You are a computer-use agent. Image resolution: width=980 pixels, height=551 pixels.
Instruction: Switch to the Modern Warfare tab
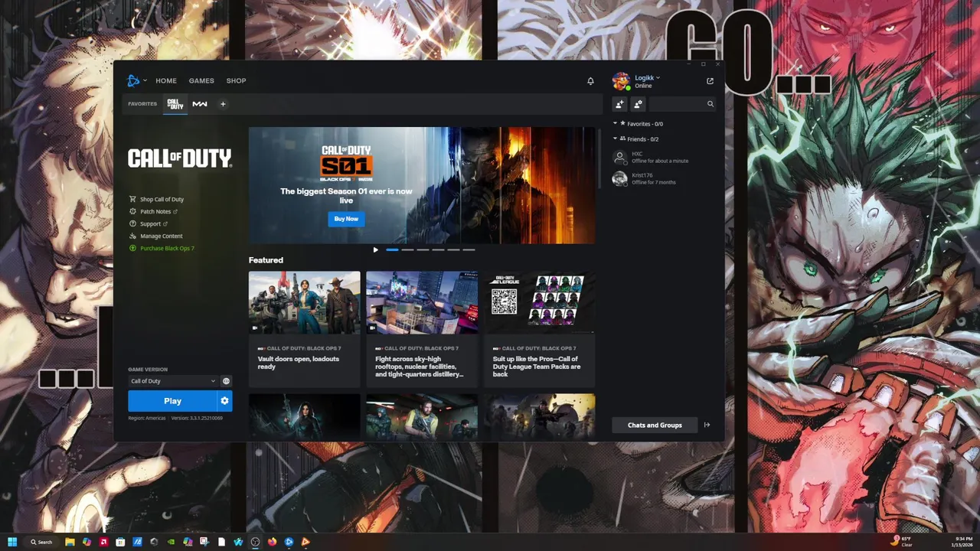pyautogui.click(x=200, y=104)
